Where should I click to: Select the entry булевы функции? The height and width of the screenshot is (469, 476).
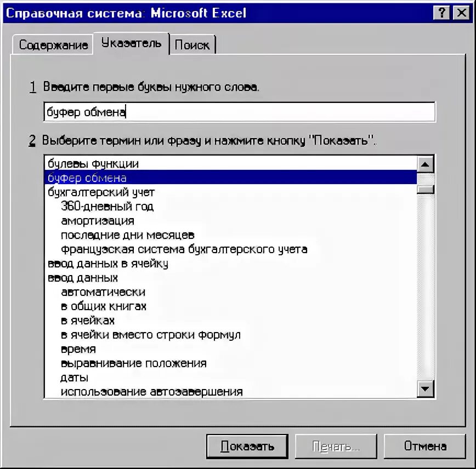231,163
